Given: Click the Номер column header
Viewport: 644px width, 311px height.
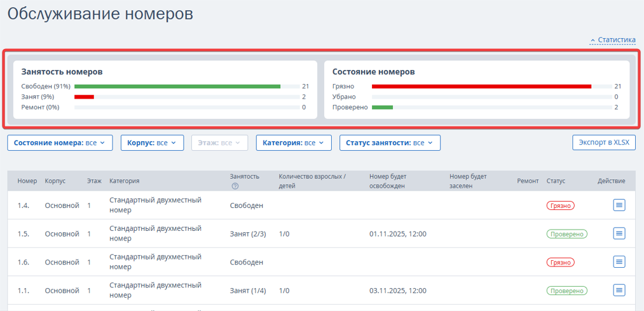Looking at the screenshot, I should [x=27, y=181].
